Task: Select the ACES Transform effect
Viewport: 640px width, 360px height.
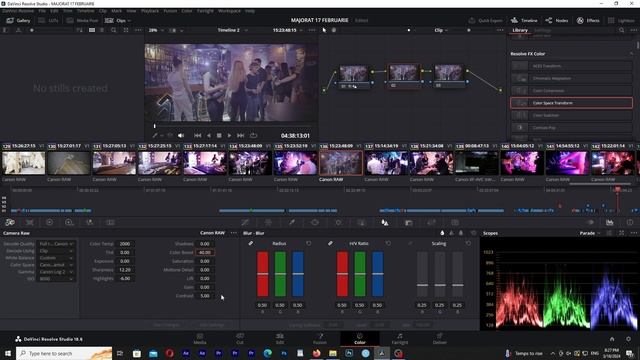Action: pos(571,66)
